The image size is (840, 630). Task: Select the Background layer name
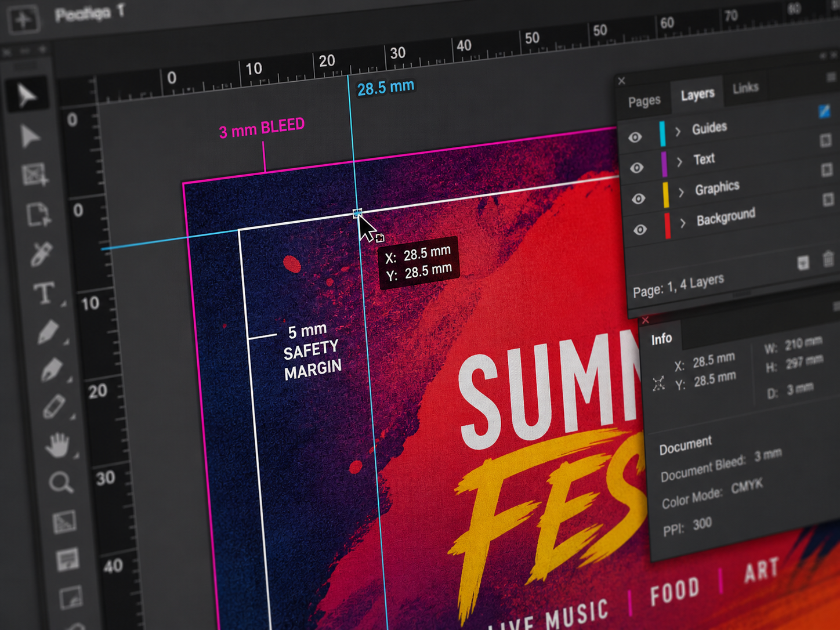click(x=726, y=217)
